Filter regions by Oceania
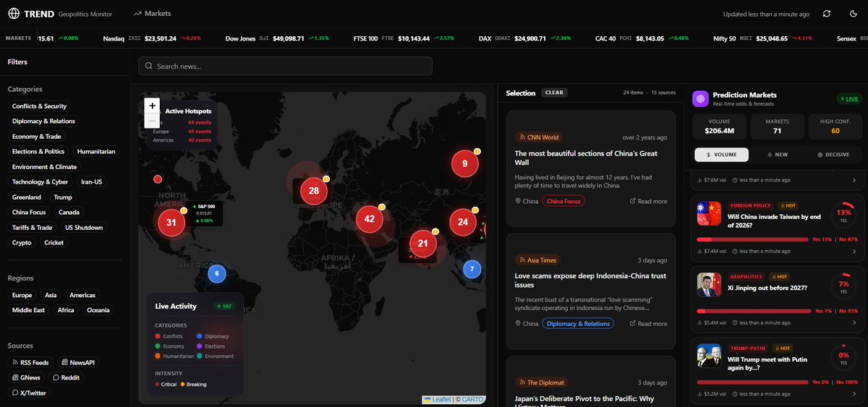Viewport: 868px width, 407px height. click(x=98, y=310)
